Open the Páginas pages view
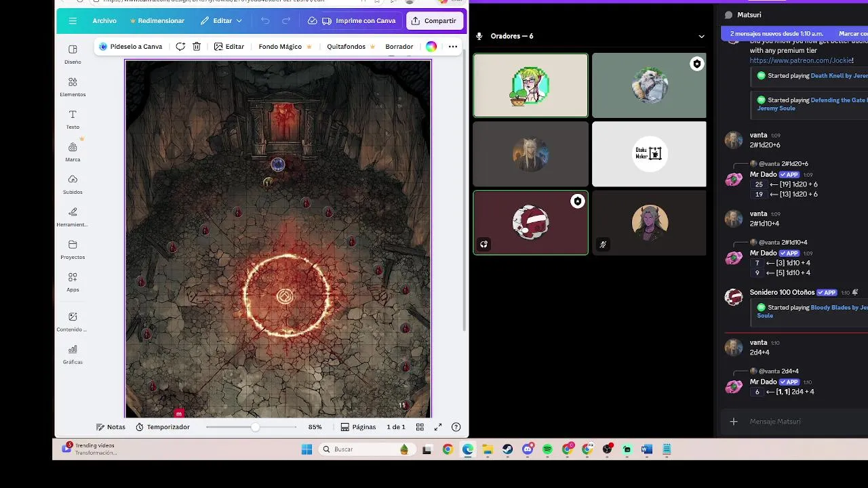The width and height of the screenshot is (868, 488). [358, 427]
